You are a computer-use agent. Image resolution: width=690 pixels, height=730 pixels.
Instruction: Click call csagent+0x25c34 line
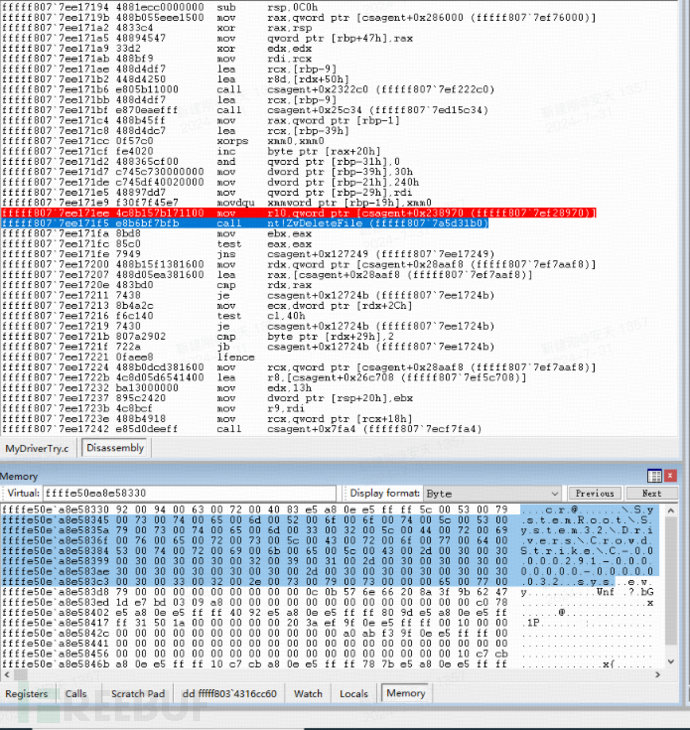click(x=245, y=110)
